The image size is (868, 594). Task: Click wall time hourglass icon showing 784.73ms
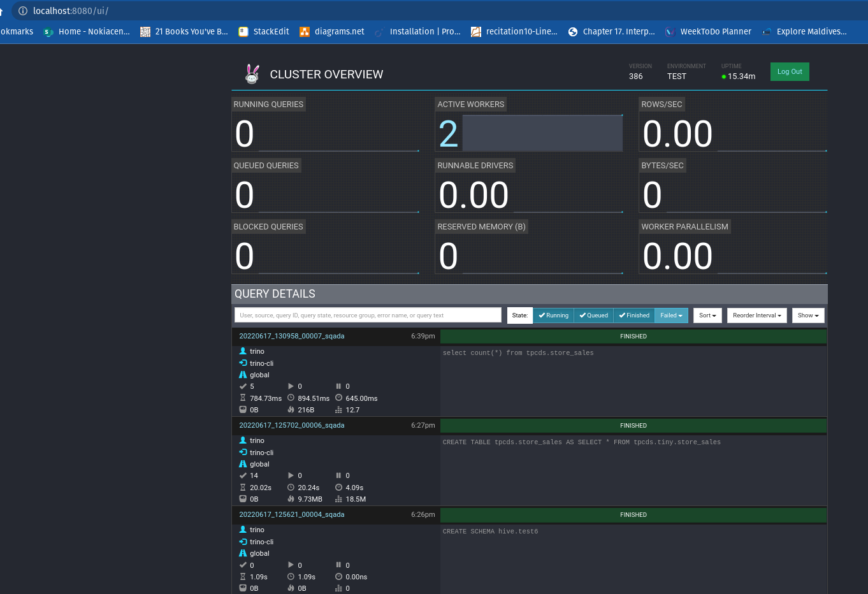[243, 398]
